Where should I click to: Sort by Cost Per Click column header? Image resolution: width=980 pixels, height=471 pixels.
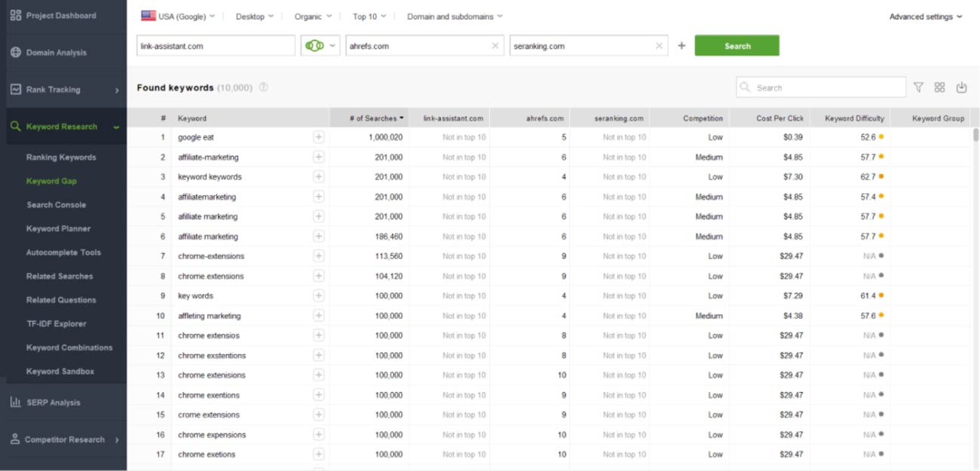(770, 118)
